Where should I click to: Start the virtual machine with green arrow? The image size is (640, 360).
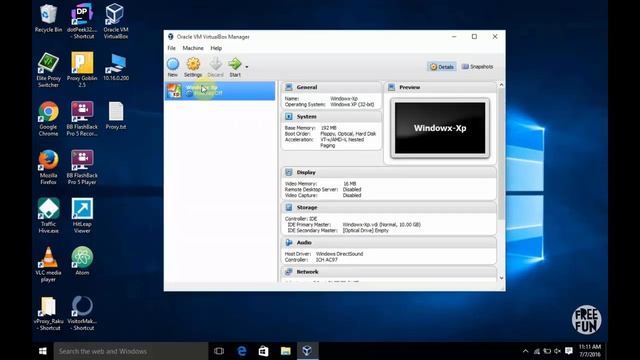235,67
